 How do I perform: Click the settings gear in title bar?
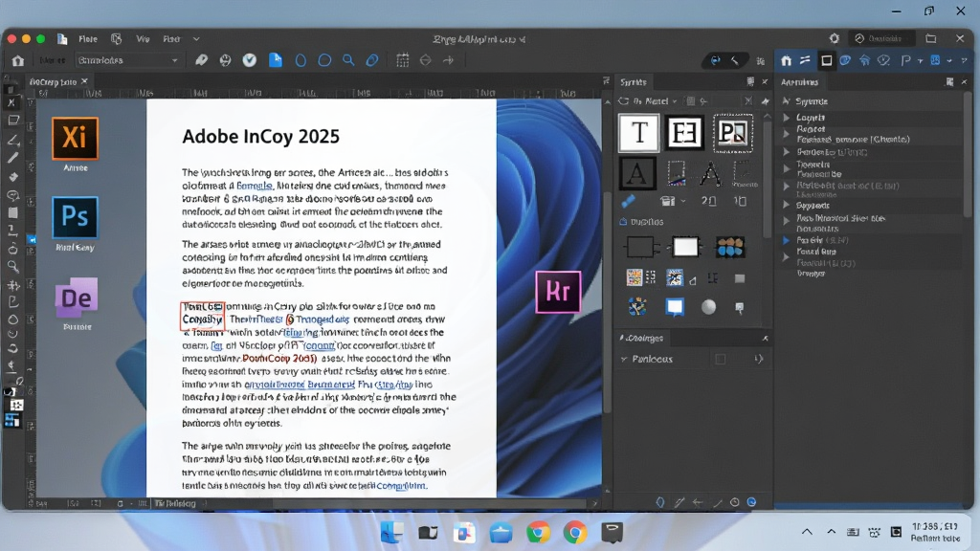point(834,38)
